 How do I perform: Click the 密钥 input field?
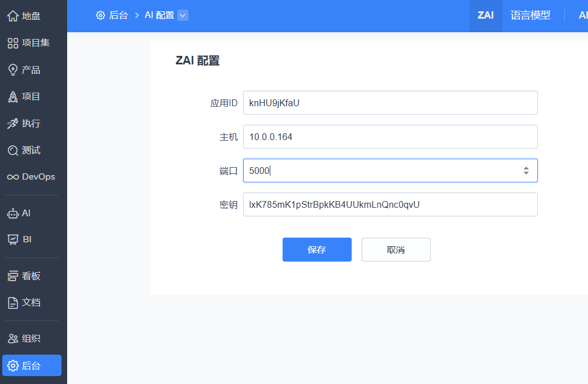pos(390,204)
